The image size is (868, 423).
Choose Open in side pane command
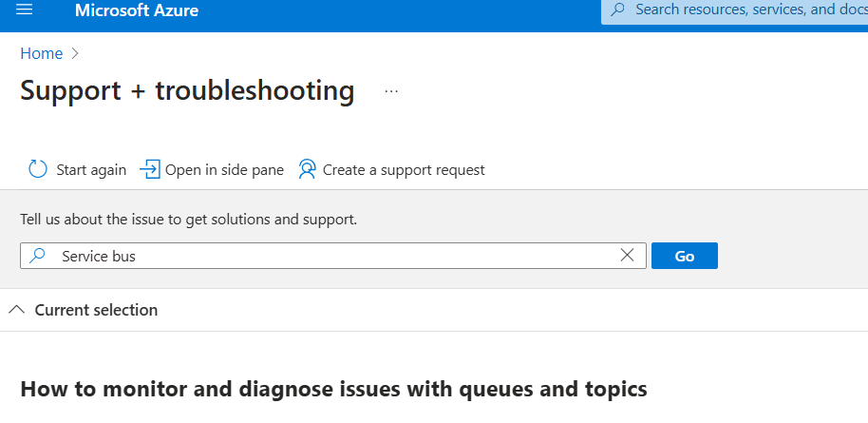point(212,169)
